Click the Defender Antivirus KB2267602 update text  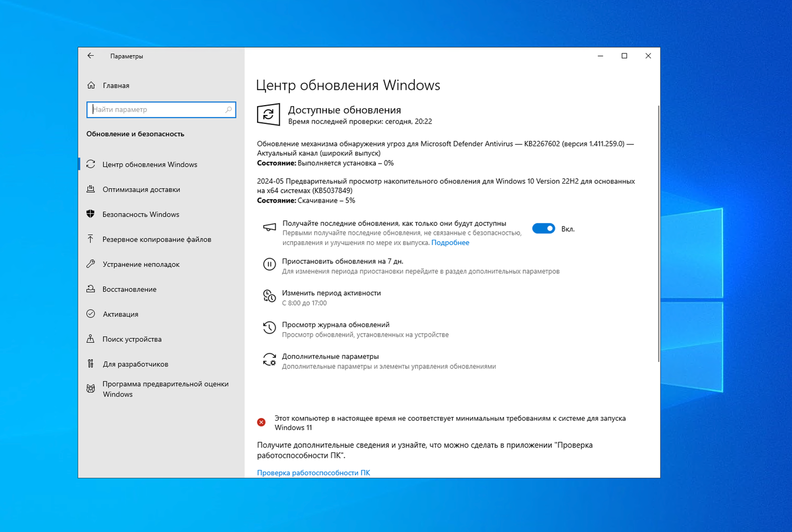(x=446, y=148)
